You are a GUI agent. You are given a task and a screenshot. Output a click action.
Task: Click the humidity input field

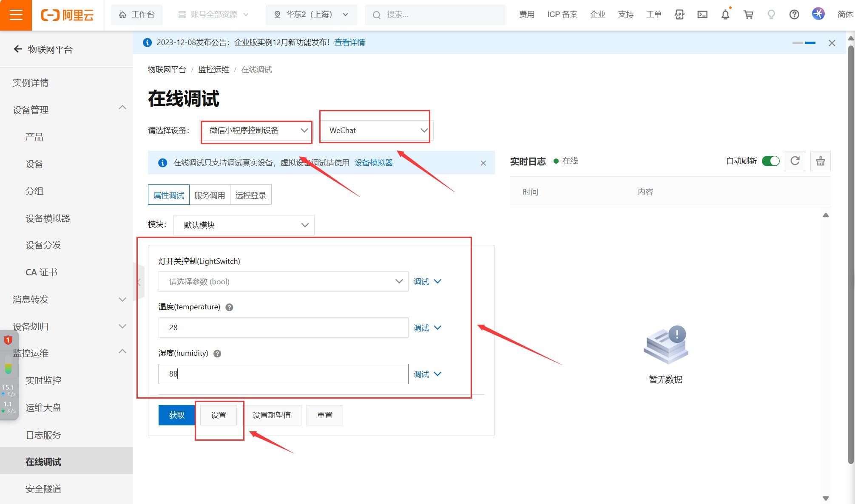pyautogui.click(x=283, y=374)
